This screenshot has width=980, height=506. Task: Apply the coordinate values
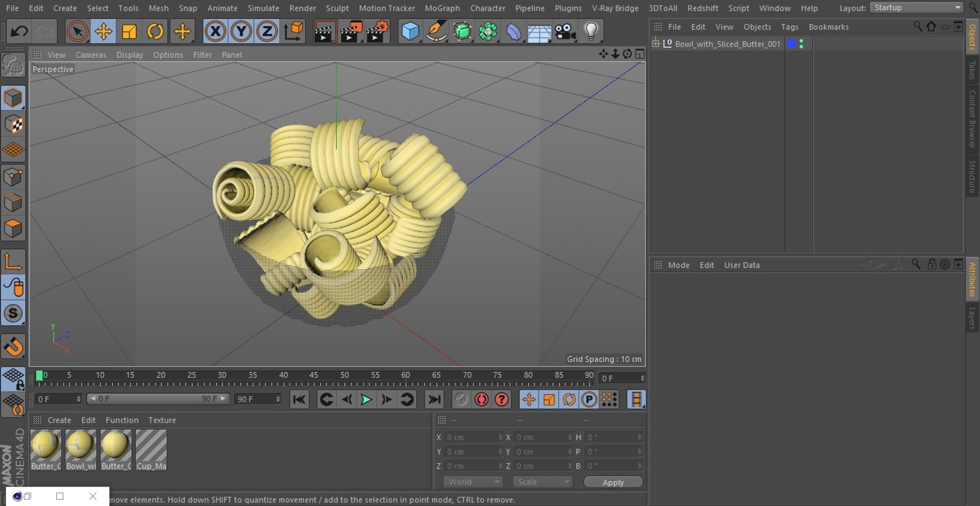(613, 482)
